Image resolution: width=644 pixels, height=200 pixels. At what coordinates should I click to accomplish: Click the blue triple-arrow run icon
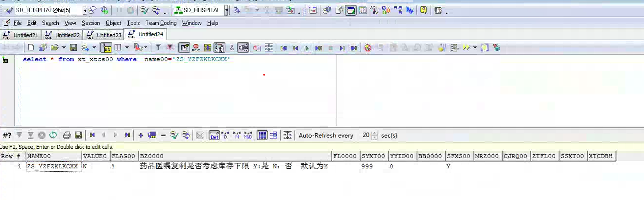pos(410,10)
